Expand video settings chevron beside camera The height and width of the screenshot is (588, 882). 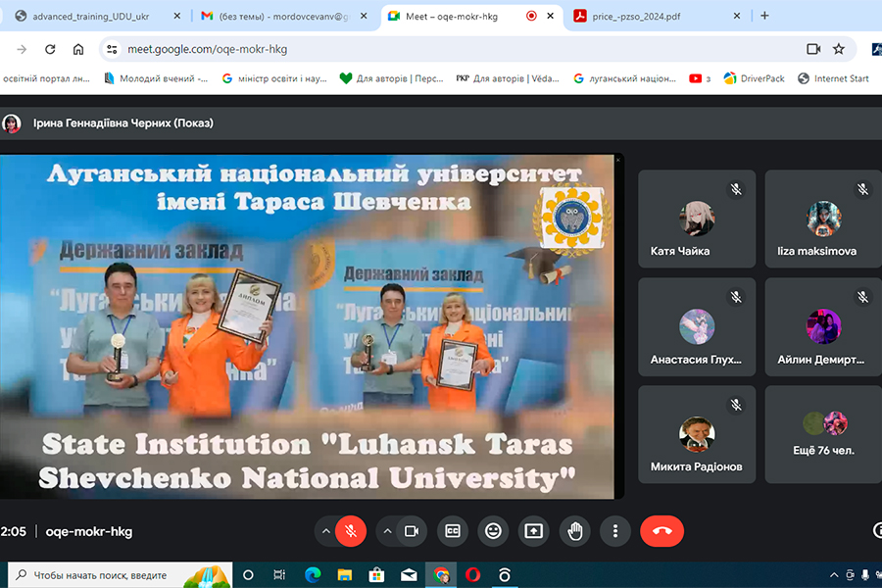click(x=387, y=531)
